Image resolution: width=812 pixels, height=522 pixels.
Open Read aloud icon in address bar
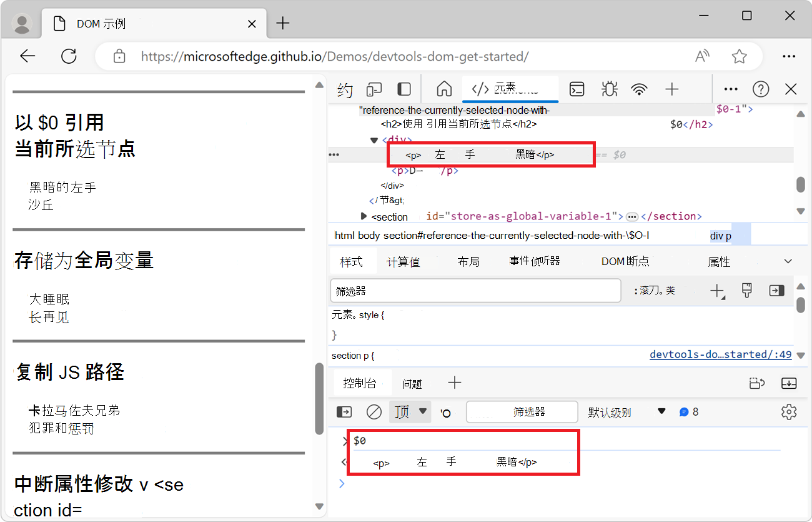tap(702, 56)
